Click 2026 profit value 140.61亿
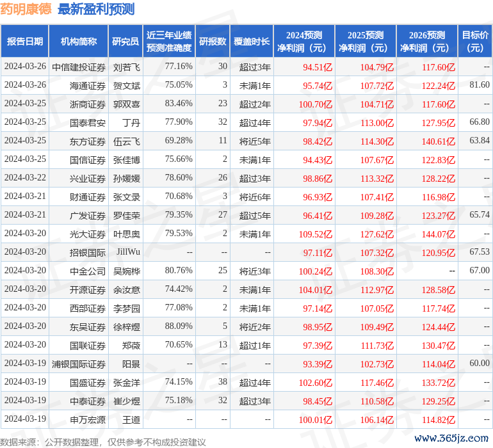The image size is (493, 448). [x=439, y=141]
